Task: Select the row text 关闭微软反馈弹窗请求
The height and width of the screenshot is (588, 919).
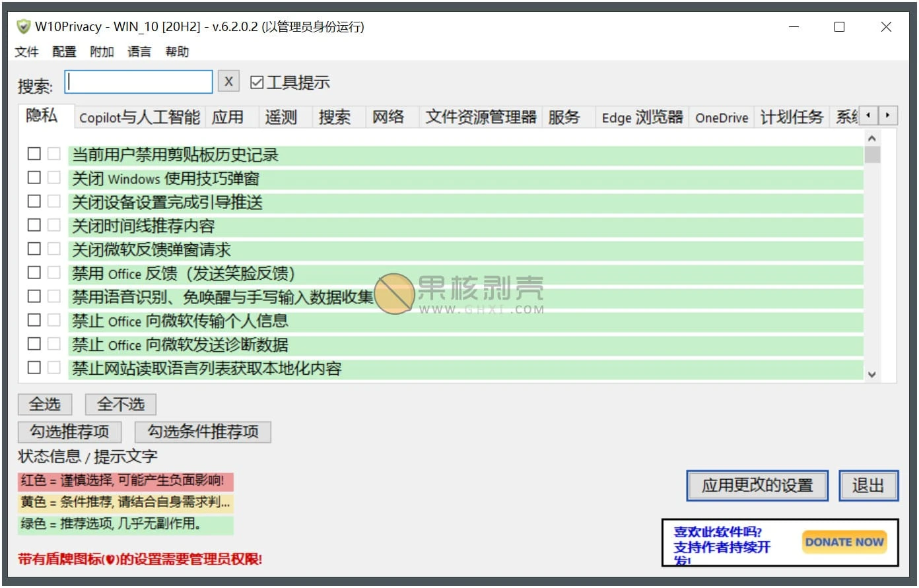Action: [151, 250]
